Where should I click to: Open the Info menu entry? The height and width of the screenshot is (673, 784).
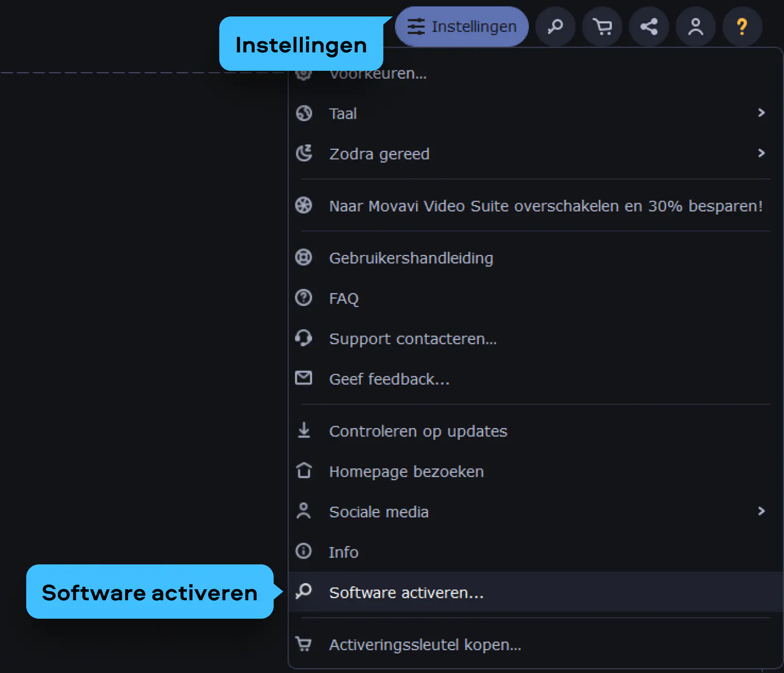(x=535, y=552)
